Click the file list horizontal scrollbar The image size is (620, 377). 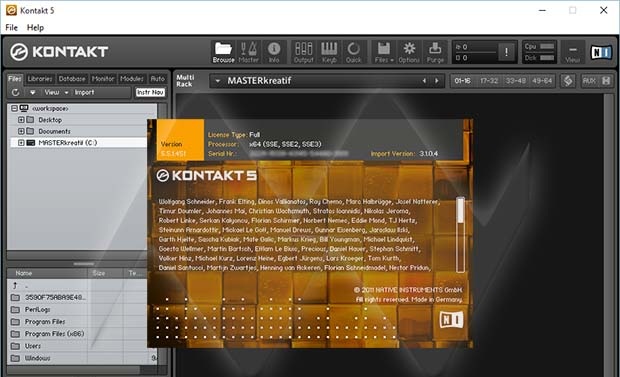click(x=73, y=370)
